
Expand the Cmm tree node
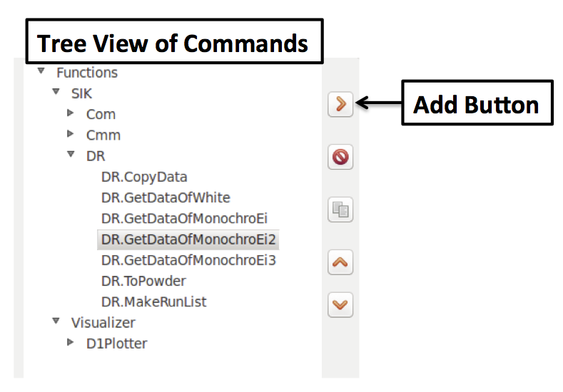click(x=71, y=134)
